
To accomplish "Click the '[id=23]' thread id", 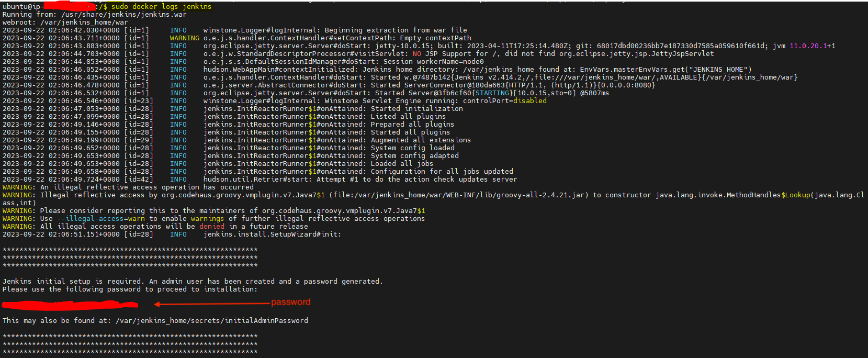I will click(x=139, y=101).
